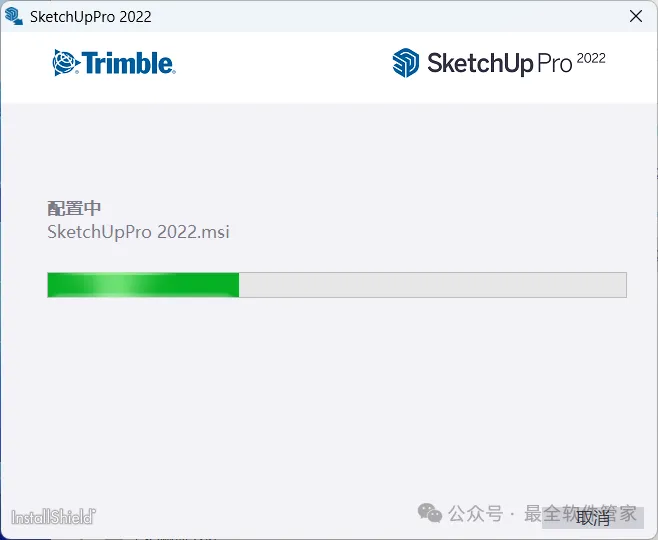Click the Trimble wordmark text
The height and width of the screenshot is (540, 658).
pos(128,63)
